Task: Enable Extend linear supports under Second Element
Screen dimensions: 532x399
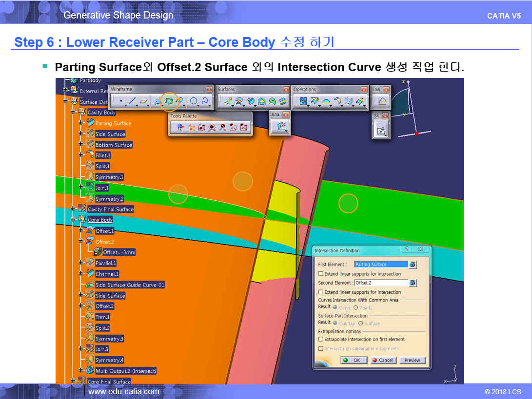Action: click(x=321, y=292)
